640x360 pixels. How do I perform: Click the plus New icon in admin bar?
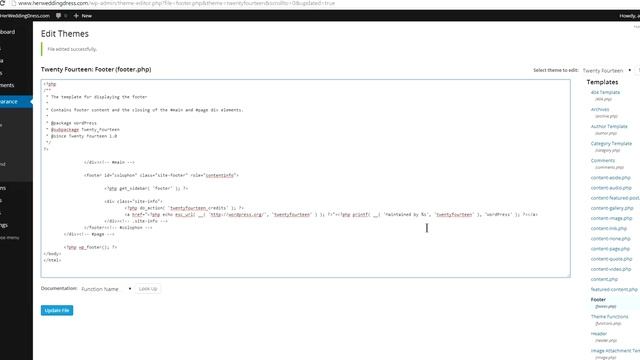coord(76,16)
